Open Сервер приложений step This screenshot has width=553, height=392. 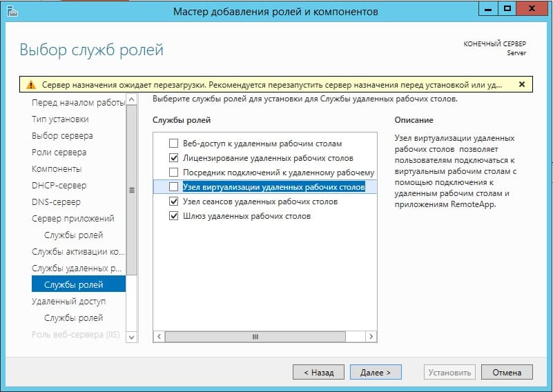click(x=73, y=219)
